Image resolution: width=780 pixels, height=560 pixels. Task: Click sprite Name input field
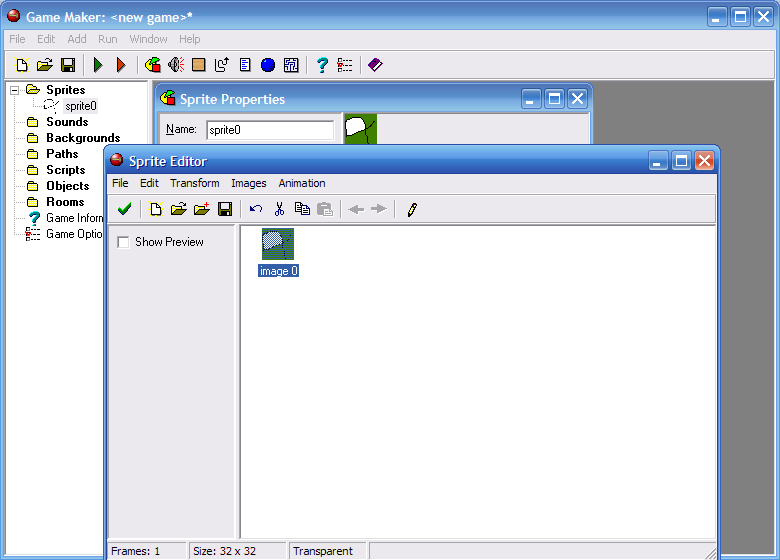pyautogui.click(x=270, y=130)
